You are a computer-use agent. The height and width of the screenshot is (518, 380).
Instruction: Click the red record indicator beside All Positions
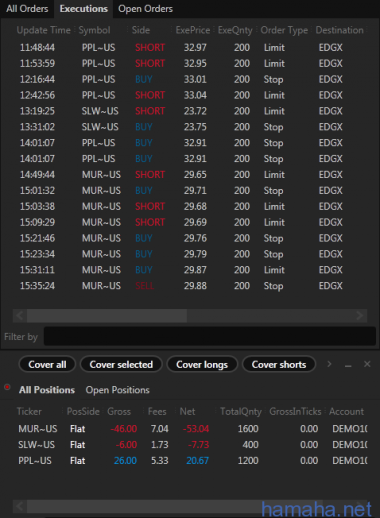[x=7, y=387]
